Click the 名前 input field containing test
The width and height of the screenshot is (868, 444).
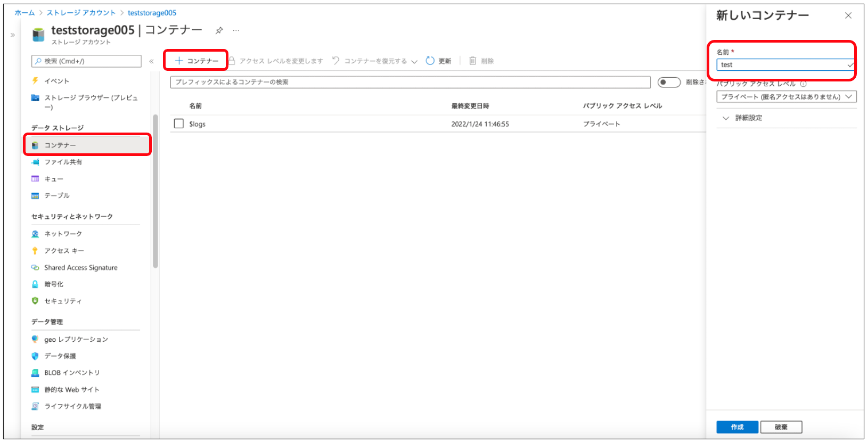785,65
